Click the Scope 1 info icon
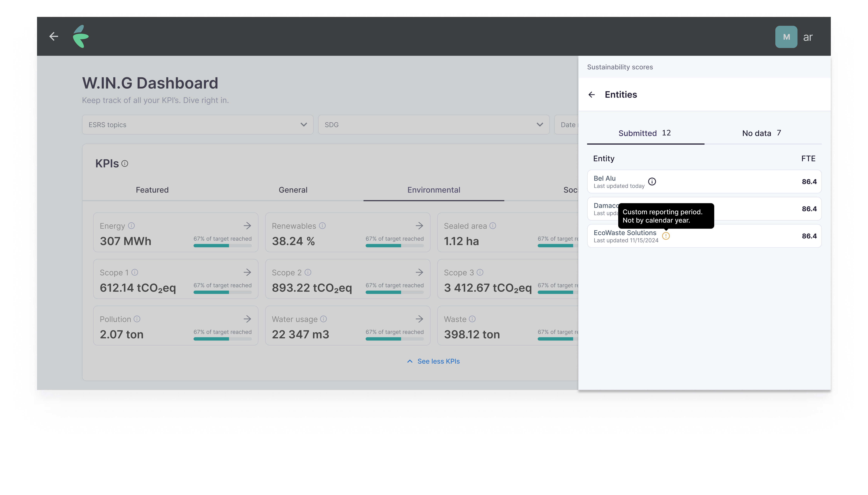868x495 pixels. tap(135, 272)
